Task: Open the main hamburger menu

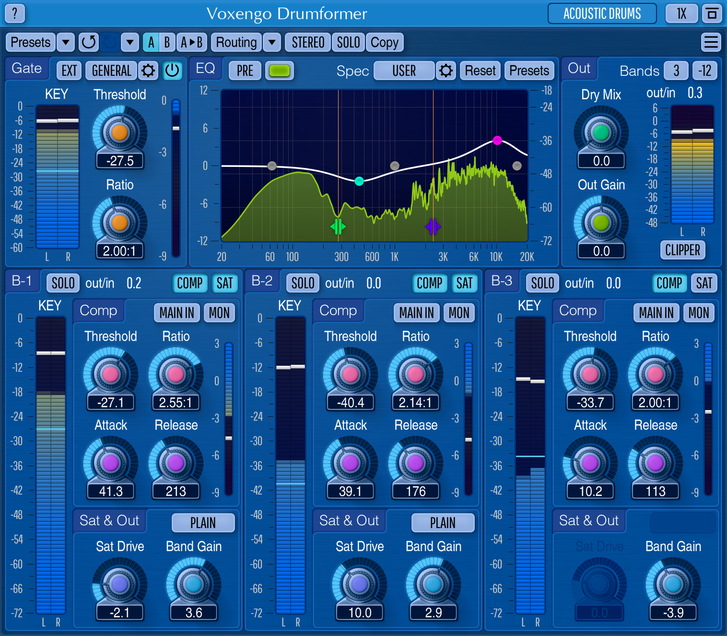Action: (711, 42)
